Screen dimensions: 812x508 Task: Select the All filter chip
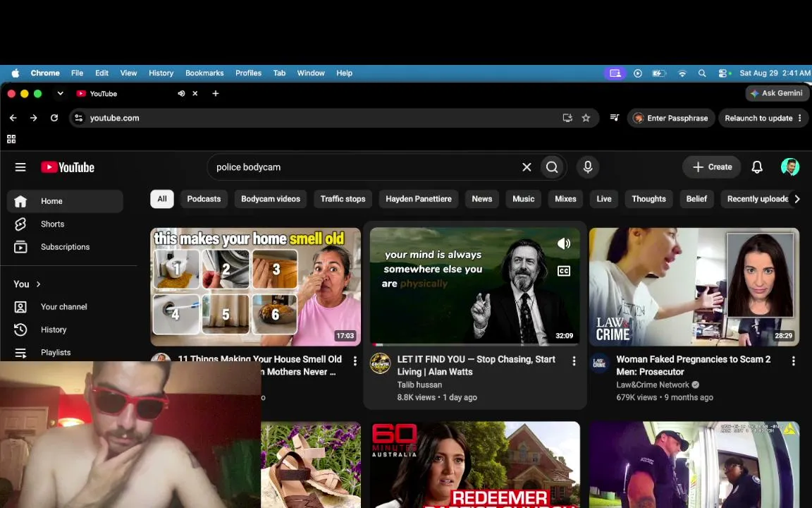pos(162,199)
